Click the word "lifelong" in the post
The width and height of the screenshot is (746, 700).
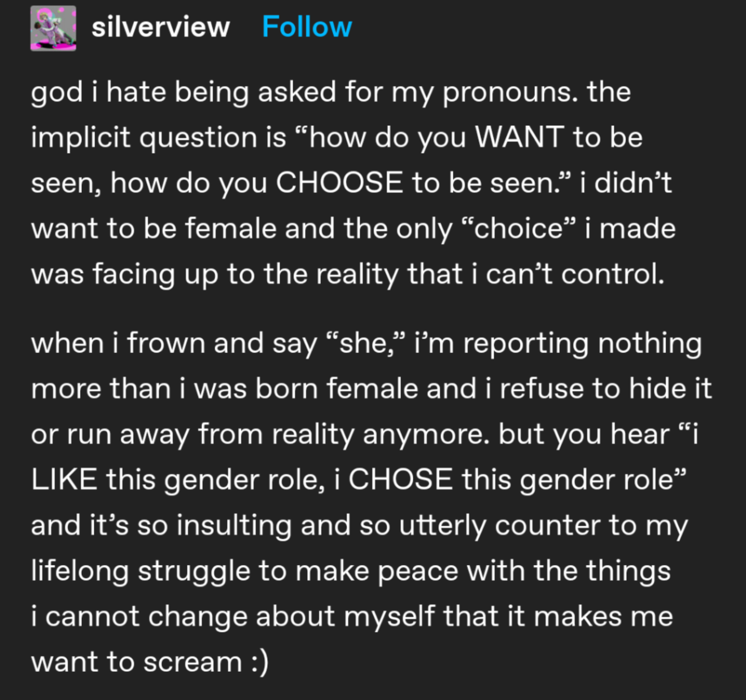[x=80, y=571]
